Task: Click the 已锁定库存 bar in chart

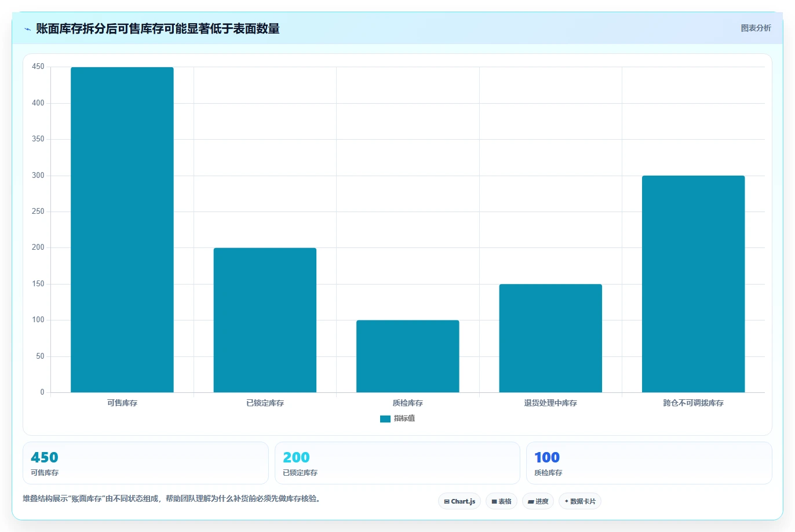Action: pyautogui.click(x=265, y=320)
